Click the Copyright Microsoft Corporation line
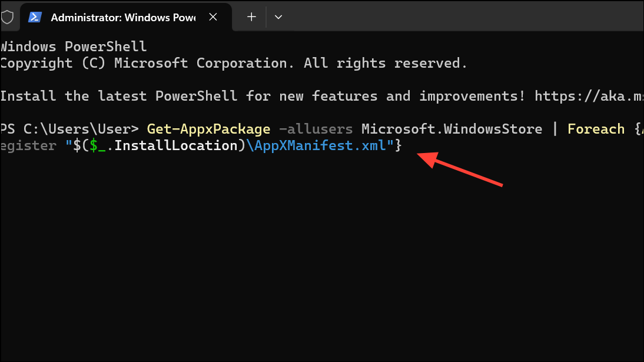 233,63
